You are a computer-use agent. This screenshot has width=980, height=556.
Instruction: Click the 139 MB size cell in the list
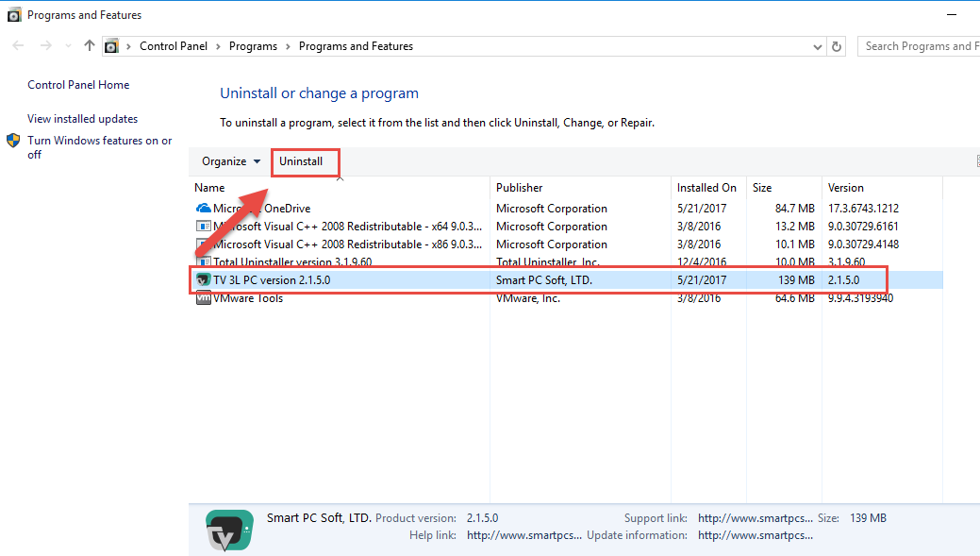[796, 280]
